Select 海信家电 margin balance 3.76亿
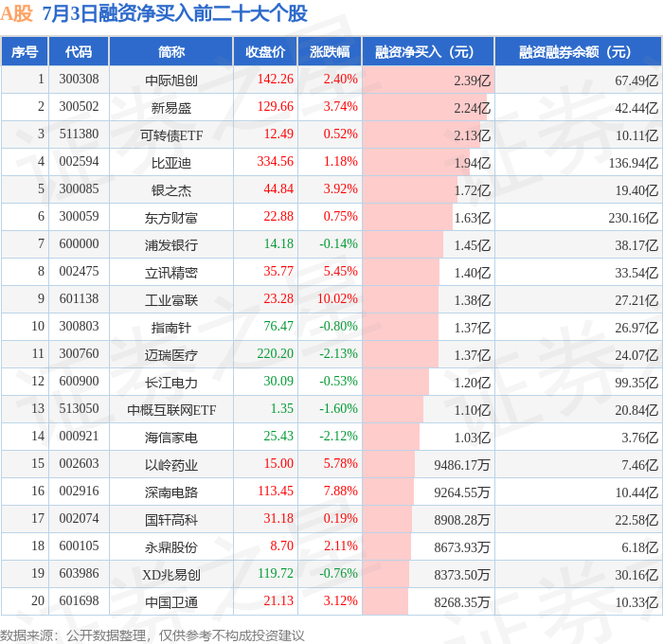The width and height of the screenshot is (663, 644). click(x=639, y=438)
